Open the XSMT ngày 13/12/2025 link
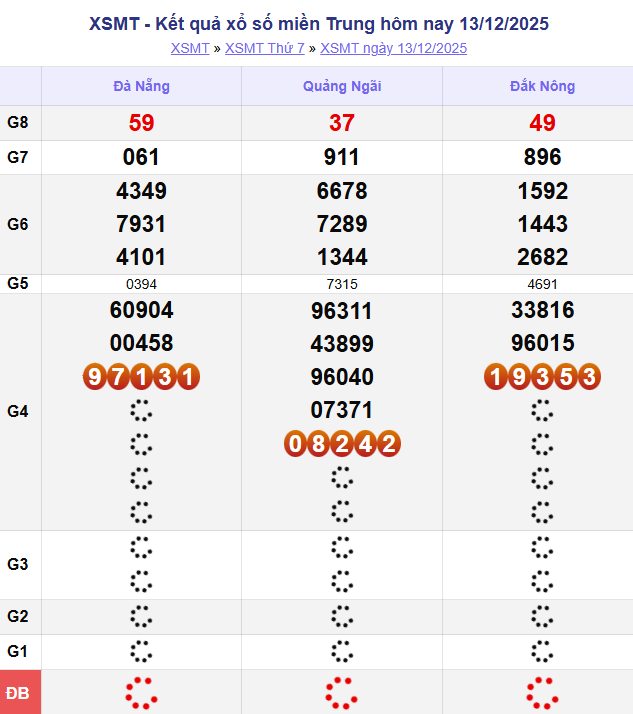Viewport: 633px width, 714px height. point(393,48)
